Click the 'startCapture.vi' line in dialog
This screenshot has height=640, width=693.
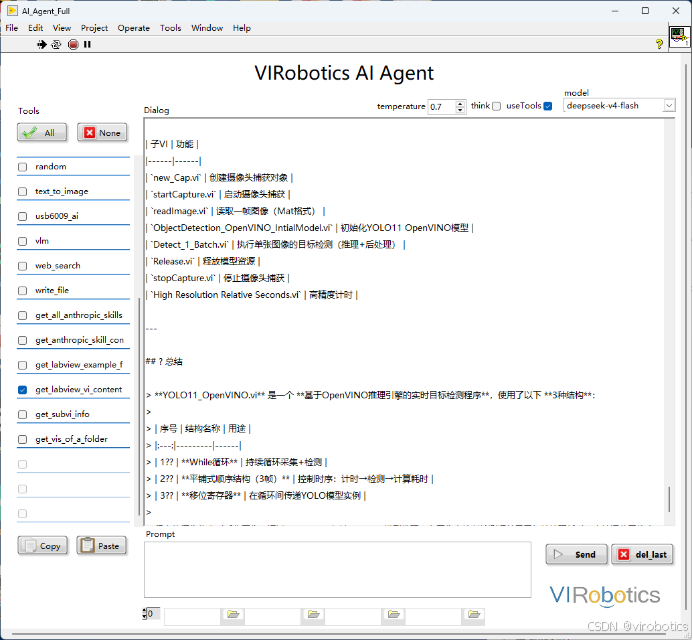220,194
